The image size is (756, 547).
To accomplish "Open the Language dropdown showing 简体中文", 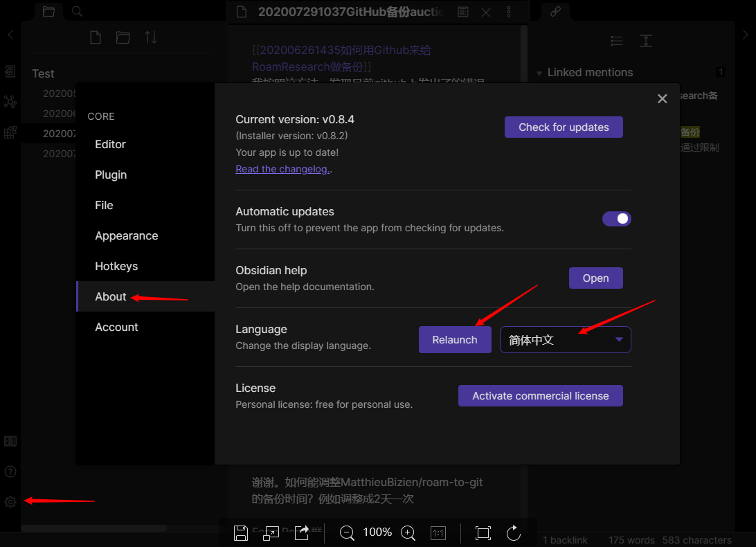I will [566, 340].
